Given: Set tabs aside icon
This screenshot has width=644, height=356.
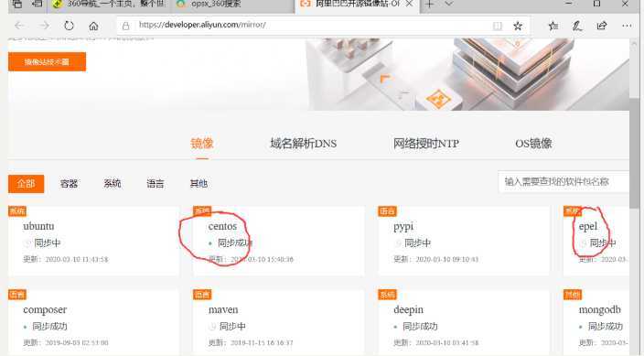Looking at the screenshot, I should coord(37,4).
